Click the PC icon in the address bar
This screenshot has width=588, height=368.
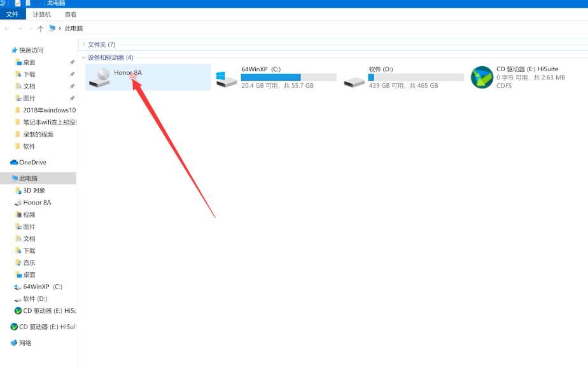pos(52,28)
